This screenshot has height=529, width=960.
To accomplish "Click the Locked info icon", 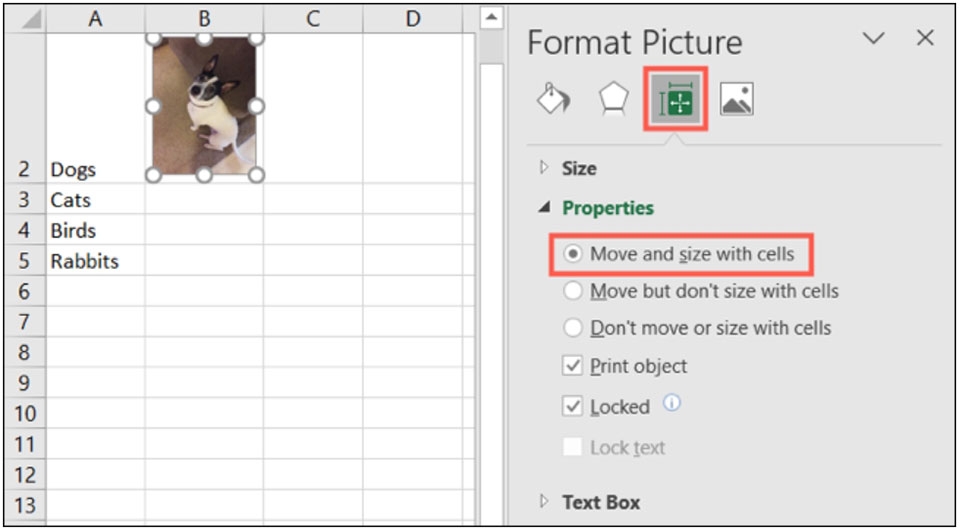I will pyautogui.click(x=672, y=404).
